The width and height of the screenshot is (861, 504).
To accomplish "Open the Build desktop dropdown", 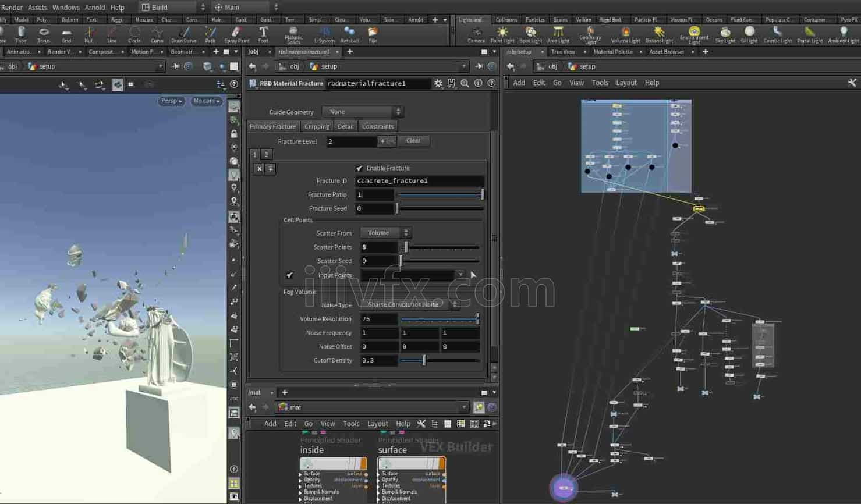I will point(173,8).
